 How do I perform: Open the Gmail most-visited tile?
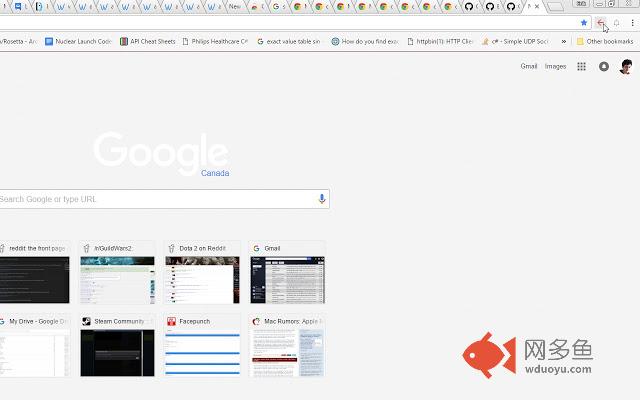pyautogui.click(x=287, y=273)
